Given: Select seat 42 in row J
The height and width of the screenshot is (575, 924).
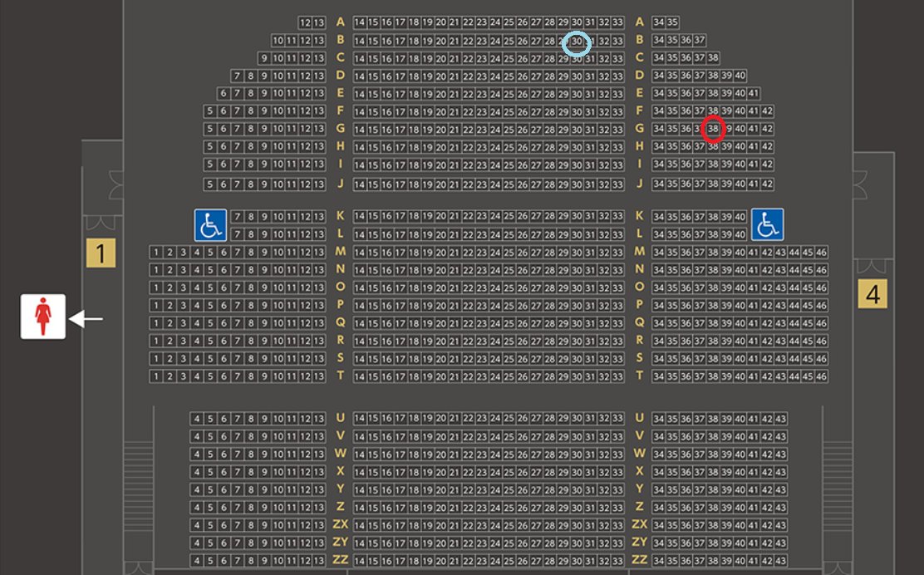Looking at the screenshot, I should tap(767, 184).
